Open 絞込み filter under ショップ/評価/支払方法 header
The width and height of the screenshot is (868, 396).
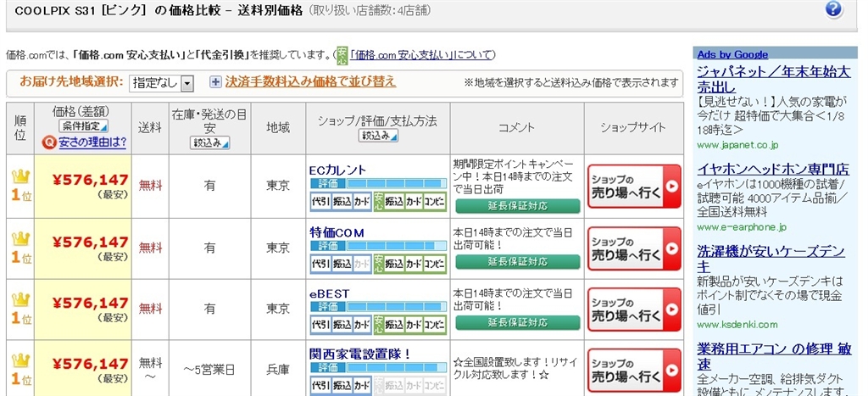pyautogui.click(x=378, y=135)
